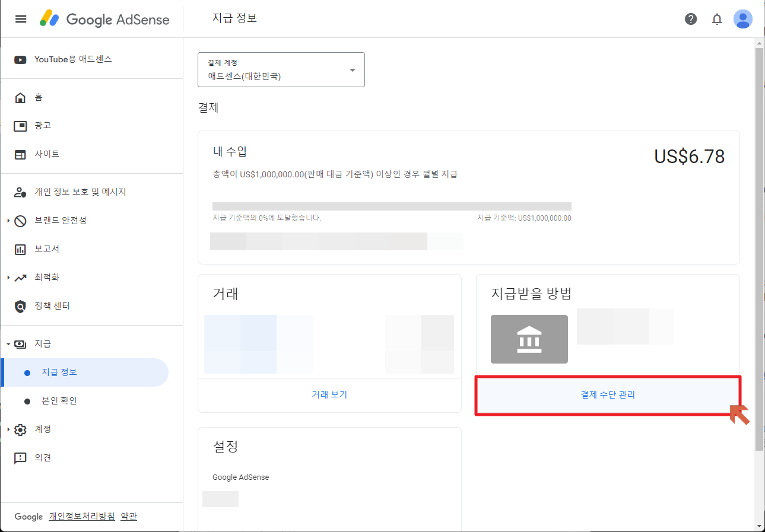Click the YouTube icon in sidebar
Image resolution: width=765 pixels, height=532 pixels.
(x=20, y=59)
